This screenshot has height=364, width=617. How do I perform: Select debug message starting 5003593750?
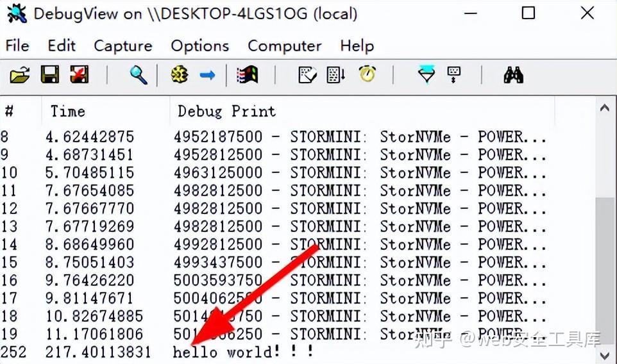tap(360, 280)
